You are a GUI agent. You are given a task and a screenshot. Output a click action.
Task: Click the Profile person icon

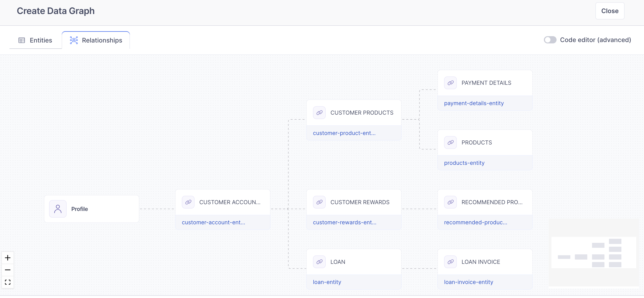pyautogui.click(x=58, y=209)
